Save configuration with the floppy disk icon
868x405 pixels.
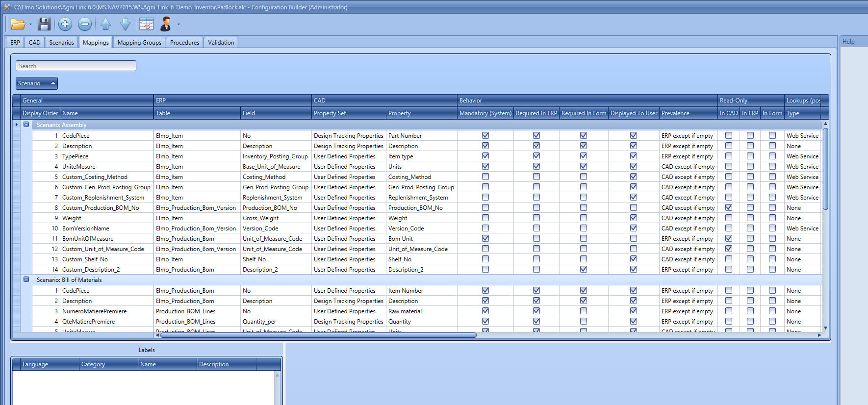coord(44,24)
